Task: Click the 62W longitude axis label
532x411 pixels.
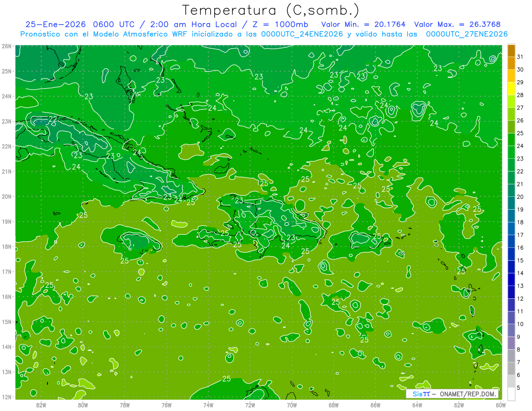Action: pyautogui.click(x=459, y=404)
